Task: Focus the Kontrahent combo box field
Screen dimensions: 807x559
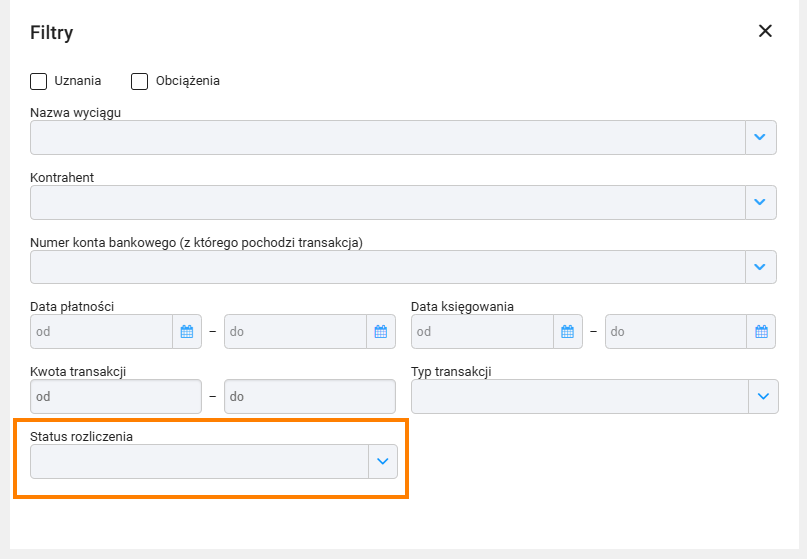Action: 388,202
